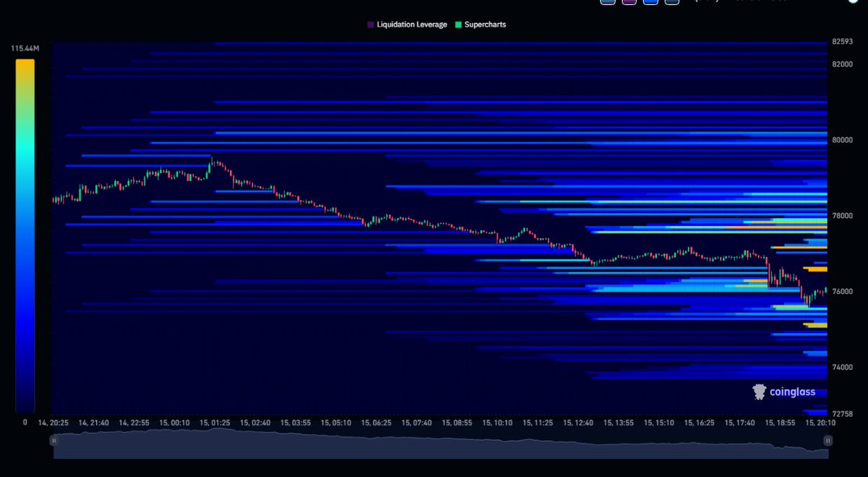This screenshot has width=868, height=477.
Task: Click the '15, 10:10' time axis label
Action: pos(498,422)
